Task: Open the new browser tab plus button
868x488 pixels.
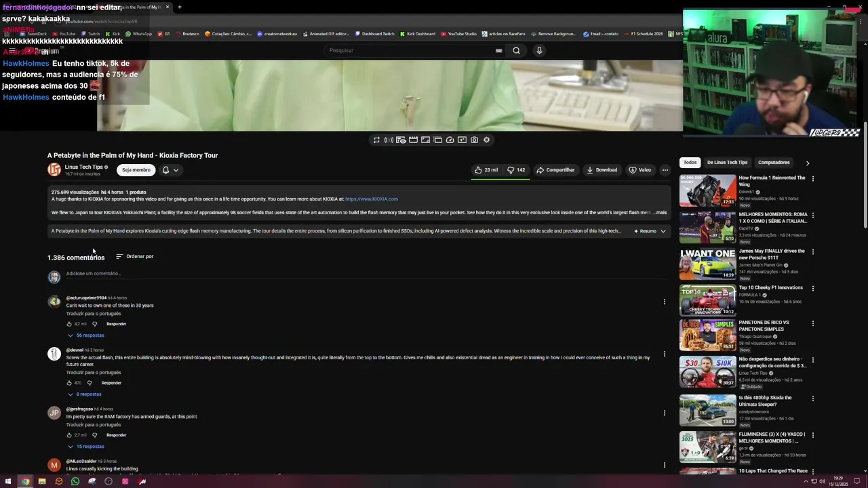Action: pos(180,7)
